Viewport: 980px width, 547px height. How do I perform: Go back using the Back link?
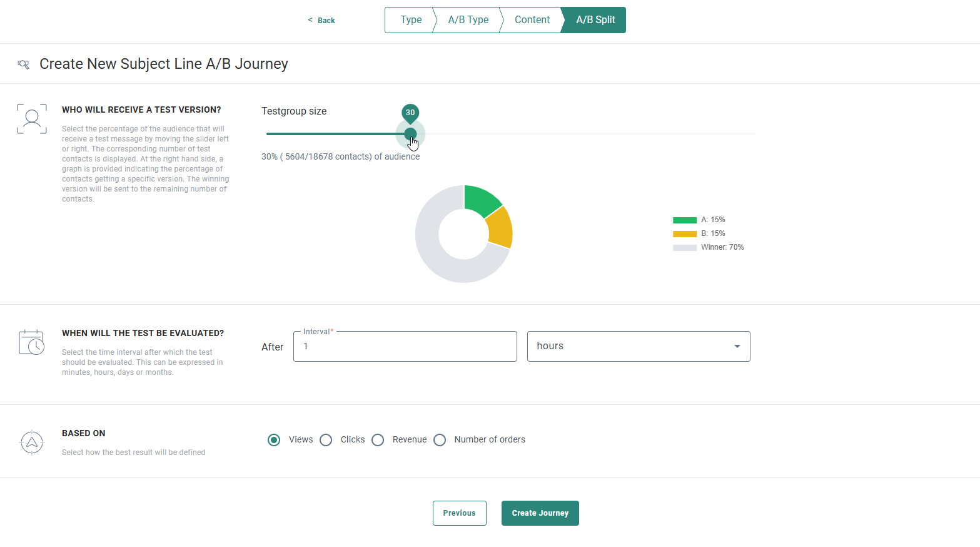[x=321, y=21]
